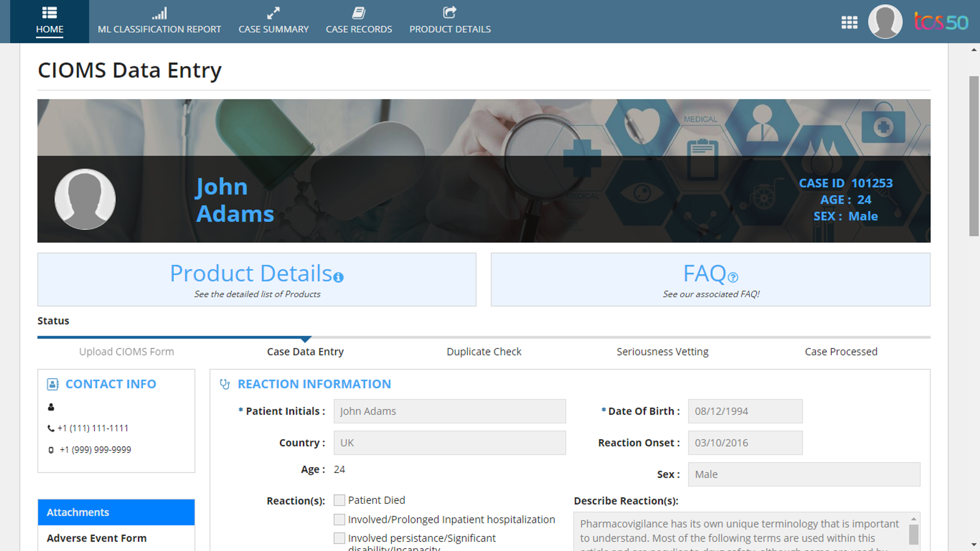Open the user avatar in header

[x=885, y=21]
